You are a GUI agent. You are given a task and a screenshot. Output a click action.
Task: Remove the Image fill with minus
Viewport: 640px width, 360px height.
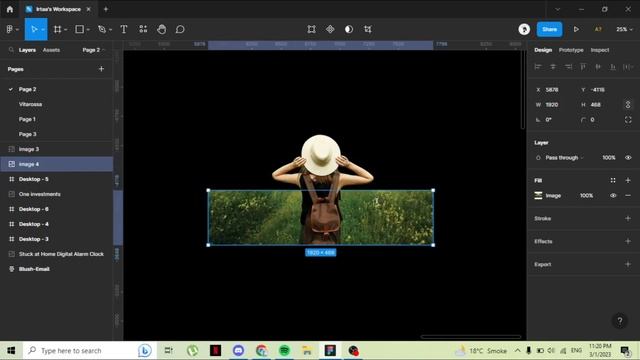click(x=628, y=196)
